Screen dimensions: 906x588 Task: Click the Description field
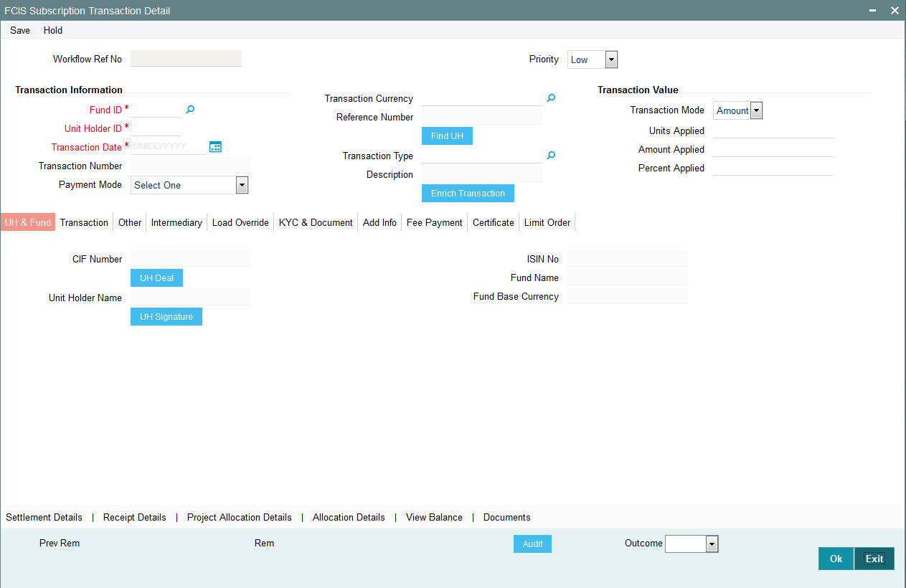482,174
